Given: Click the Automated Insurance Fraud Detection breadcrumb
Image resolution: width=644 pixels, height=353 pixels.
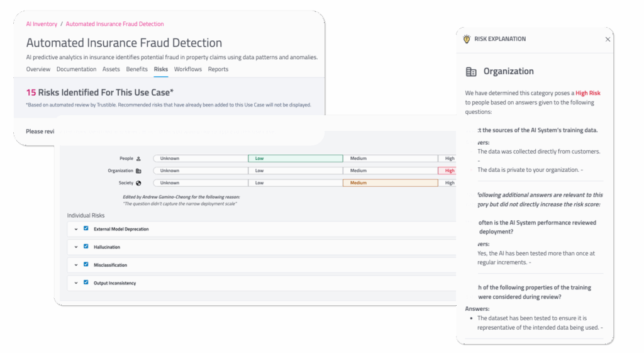Looking at the screenshot, I should point(114,24).
